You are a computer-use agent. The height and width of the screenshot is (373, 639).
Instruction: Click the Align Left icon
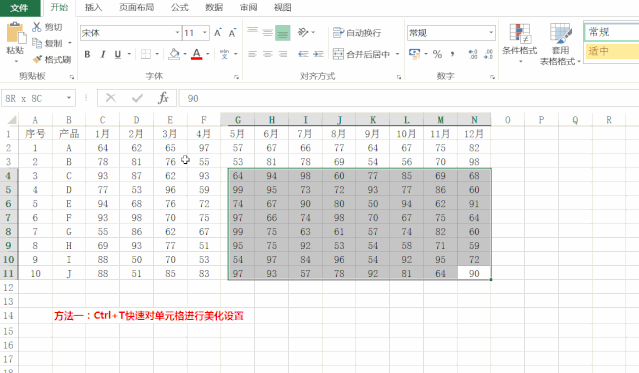(252, 54)
